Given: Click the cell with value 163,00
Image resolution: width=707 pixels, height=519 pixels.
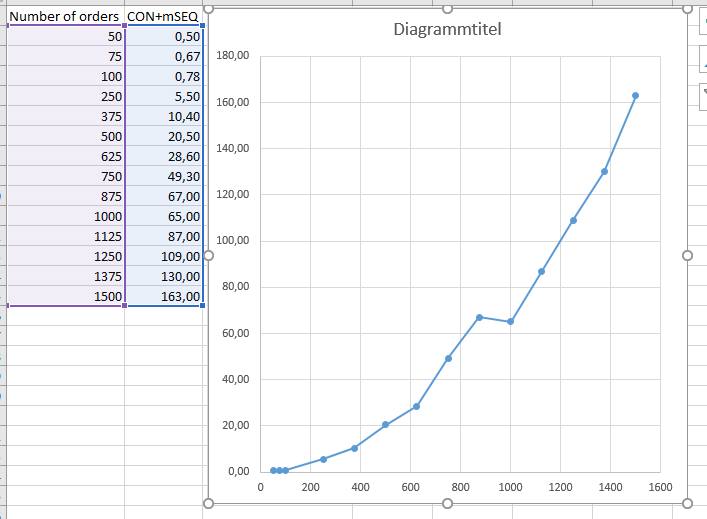Looking at the screenshot, I should tap(164, 296).
